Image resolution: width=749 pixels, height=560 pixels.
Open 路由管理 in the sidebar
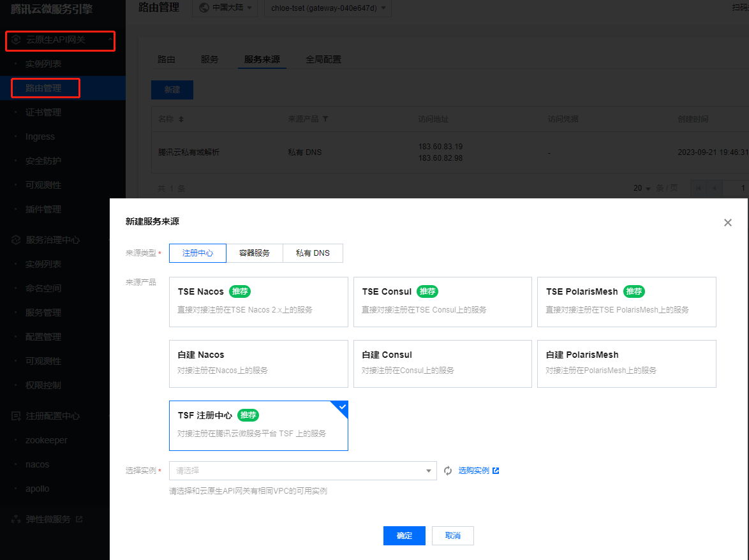43,88
